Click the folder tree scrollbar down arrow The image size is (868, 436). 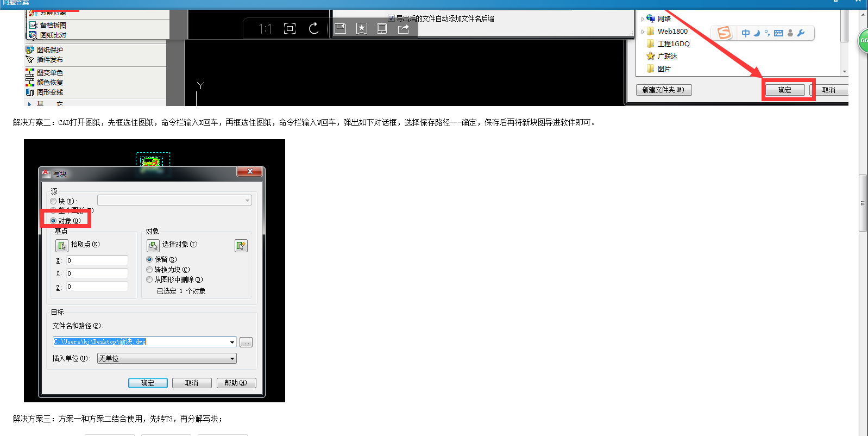pos(844,71)
